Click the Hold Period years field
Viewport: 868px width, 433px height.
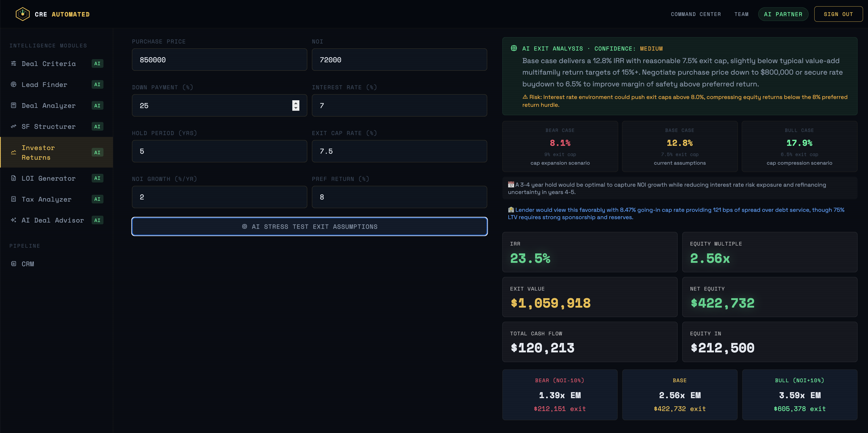click(219, 151)
